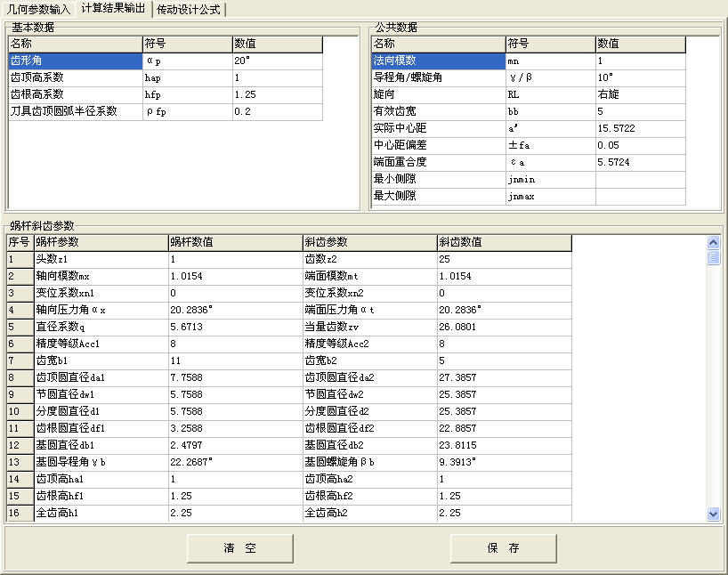
Task: Click the 斜齿数值 column header
Action: [x=505, y=242]
